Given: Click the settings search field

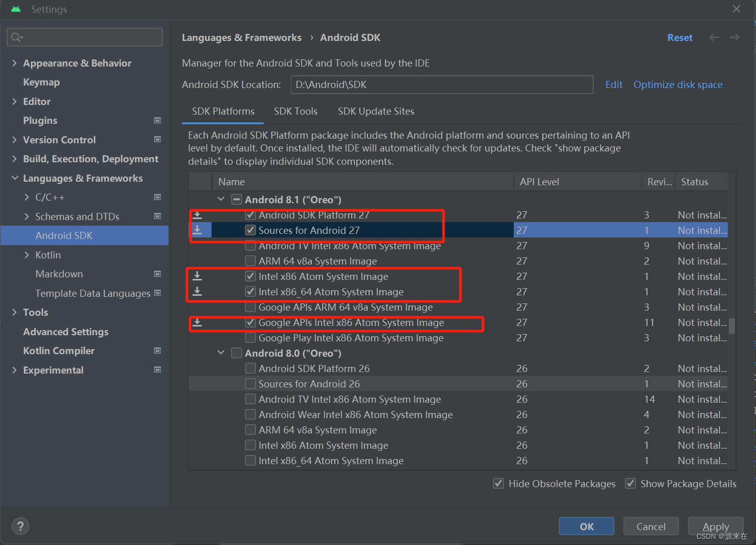Looking at the screenshot, I should [x=85, y=37].
